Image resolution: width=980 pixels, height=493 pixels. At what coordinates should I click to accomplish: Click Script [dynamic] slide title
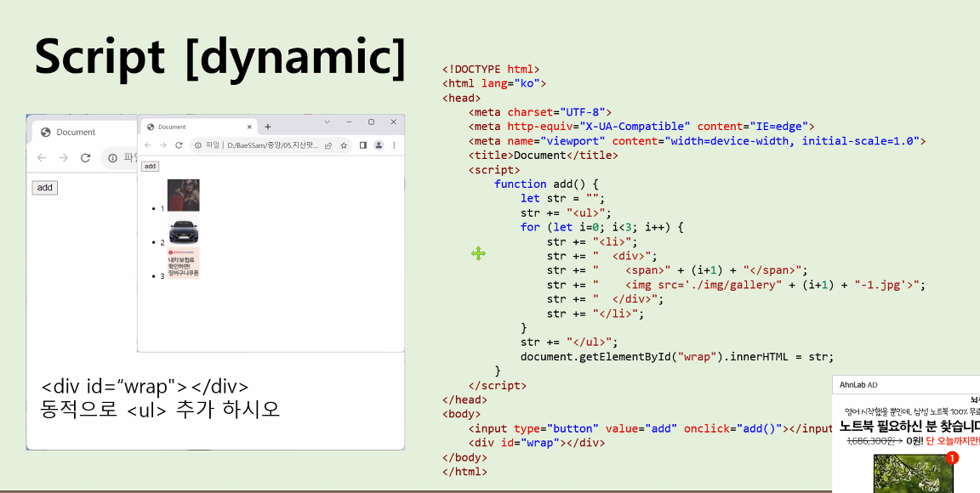pyautogui.click(x=220, y=57)
